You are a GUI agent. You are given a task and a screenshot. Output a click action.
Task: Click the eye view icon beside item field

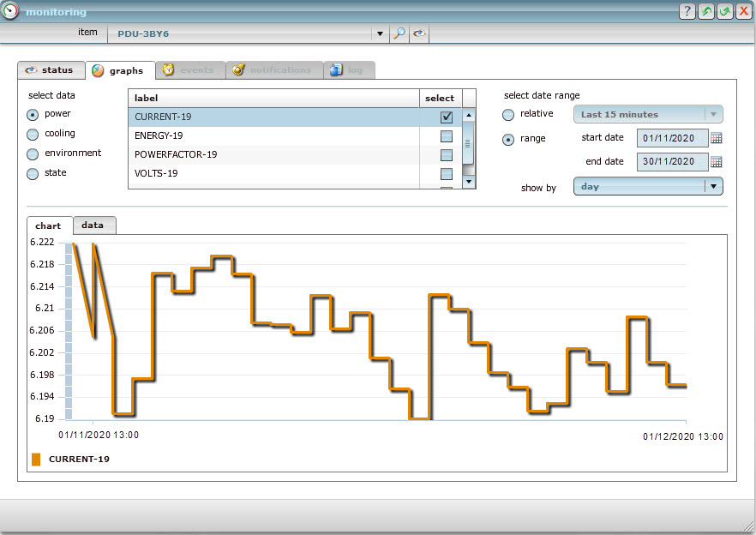coord(419,33)
